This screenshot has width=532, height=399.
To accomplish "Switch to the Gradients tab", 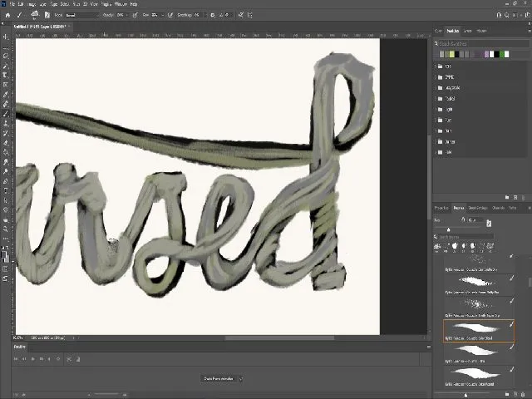I will click(x=468, y=31).
